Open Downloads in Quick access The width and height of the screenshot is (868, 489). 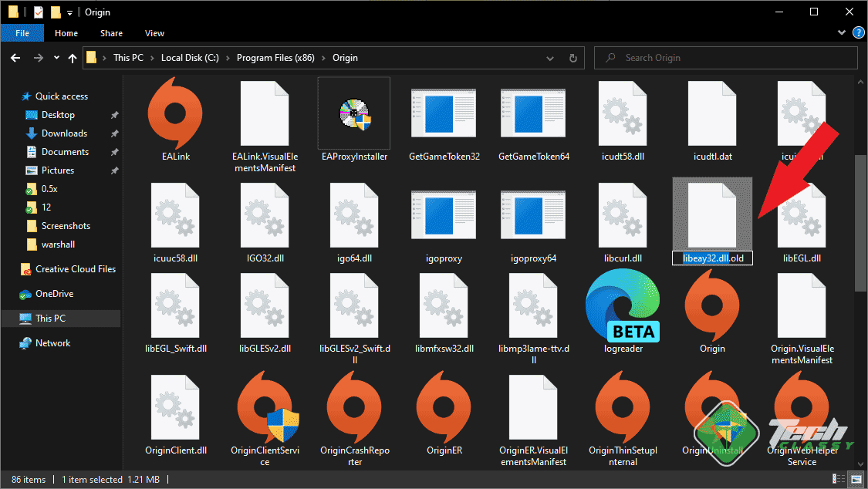(64, 133)
